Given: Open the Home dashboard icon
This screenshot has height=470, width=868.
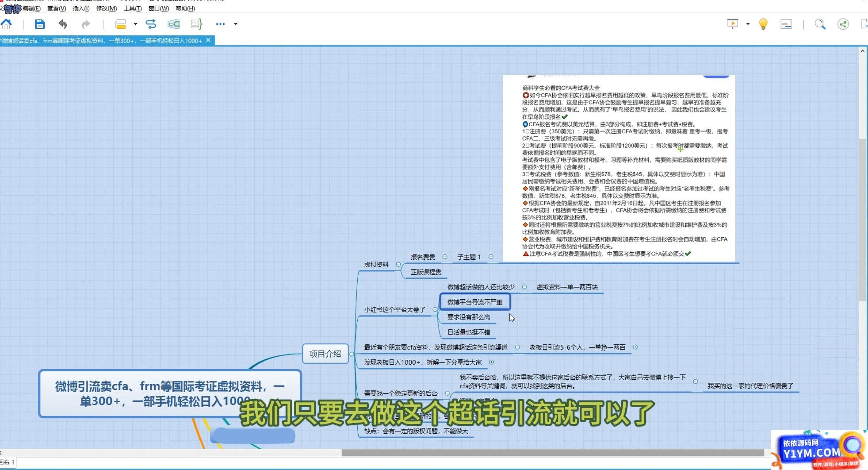Looking at the screenshot, I should [x=7, y=24].
